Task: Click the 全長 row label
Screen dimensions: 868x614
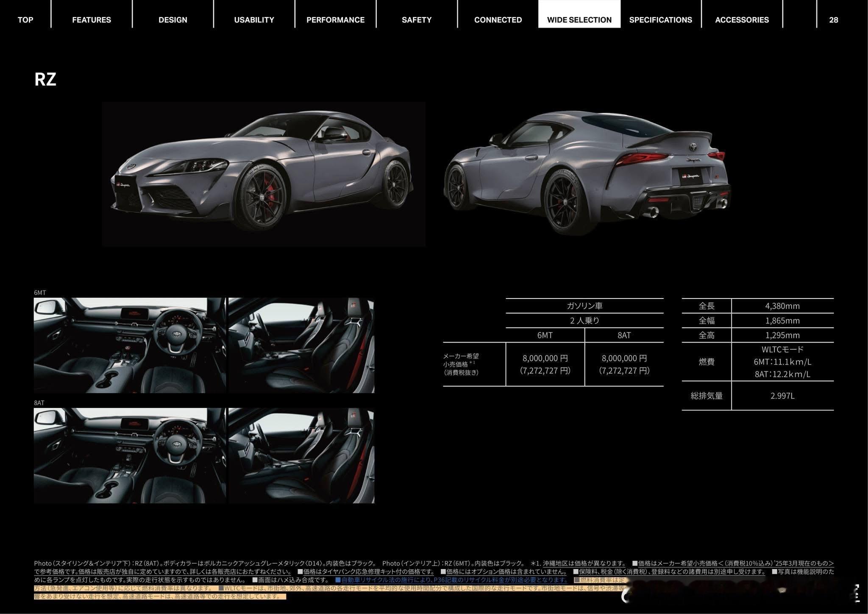Action: 707,306
